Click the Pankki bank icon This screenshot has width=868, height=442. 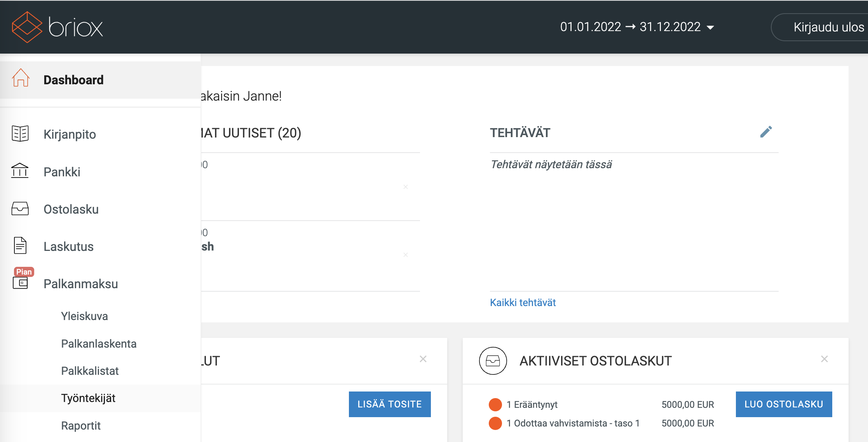pos(20,171)
